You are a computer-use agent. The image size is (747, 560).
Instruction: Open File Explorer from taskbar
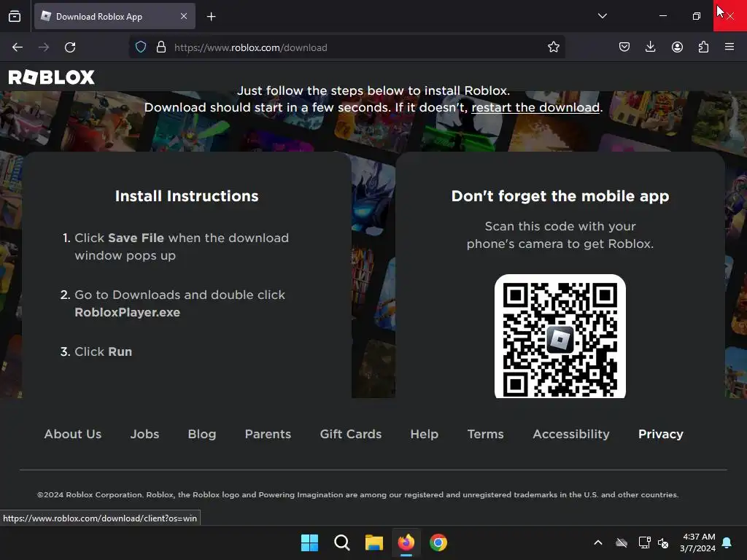pos(374,542)
